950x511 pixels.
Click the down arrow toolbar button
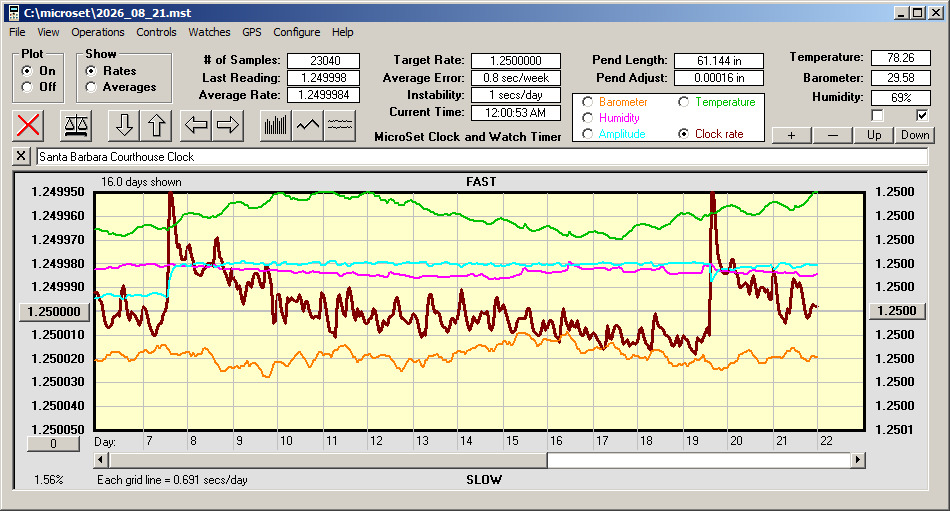pyautogui.click(x=124, y=125)
